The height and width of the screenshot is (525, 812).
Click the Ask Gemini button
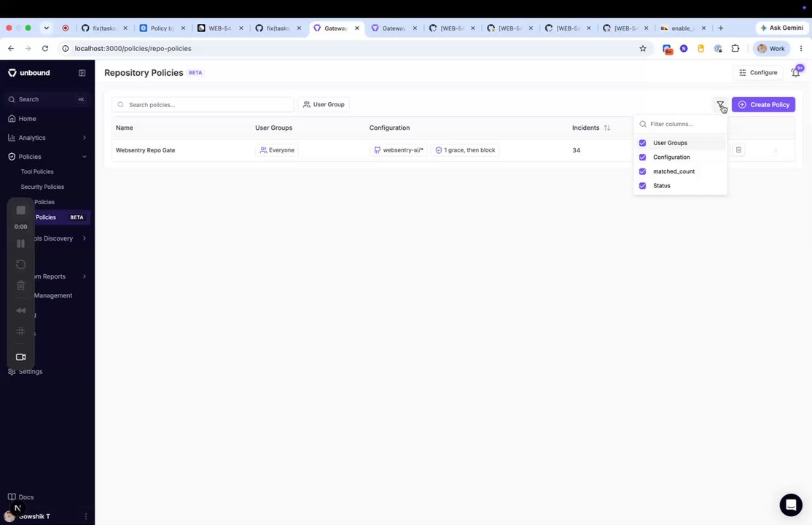pyautogui.click(x=781, y=28)
